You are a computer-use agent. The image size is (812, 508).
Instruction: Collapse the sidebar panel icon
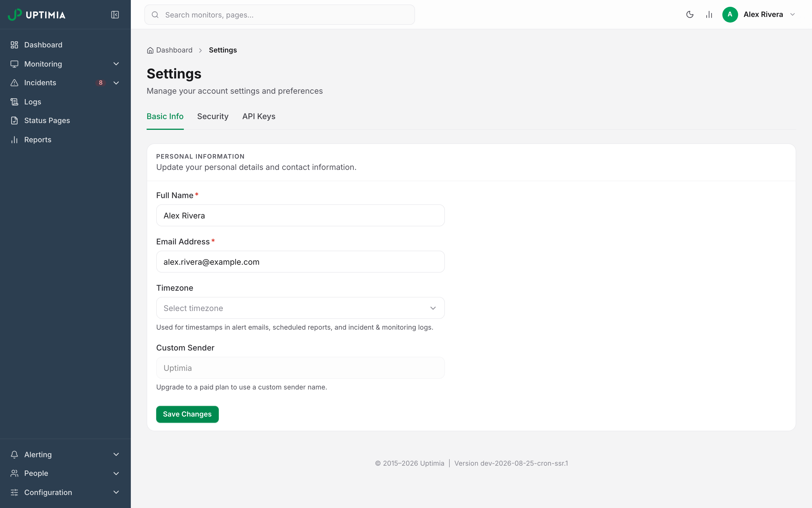(x=115, y=14)
